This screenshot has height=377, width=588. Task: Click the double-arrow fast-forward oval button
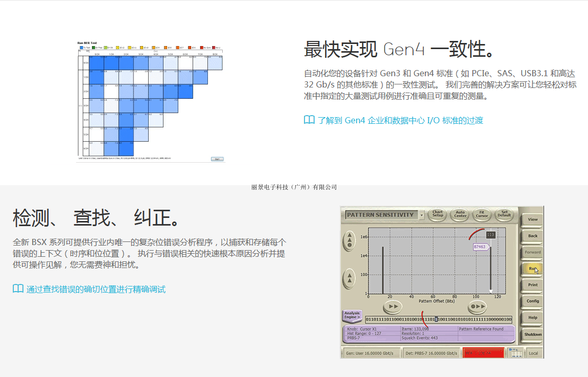tap(393, 306)
